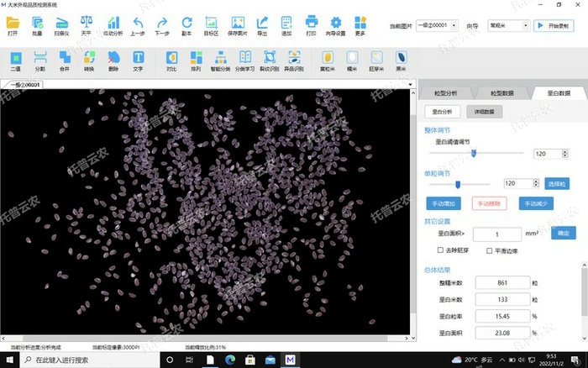Viewport: 588px width, 368px height.
Task: Click the 打开 (Open) folder icon
Action: 12,22
